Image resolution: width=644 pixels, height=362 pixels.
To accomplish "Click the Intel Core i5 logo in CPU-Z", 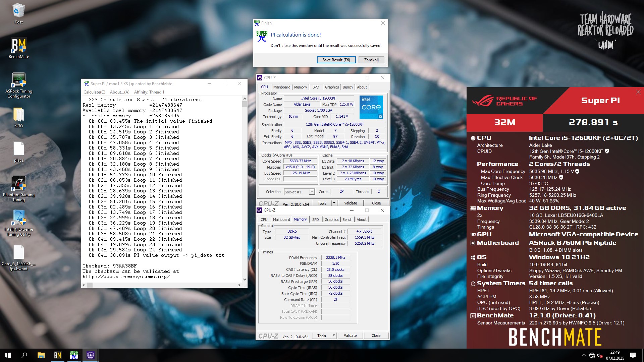I will (x=371, y=107).
